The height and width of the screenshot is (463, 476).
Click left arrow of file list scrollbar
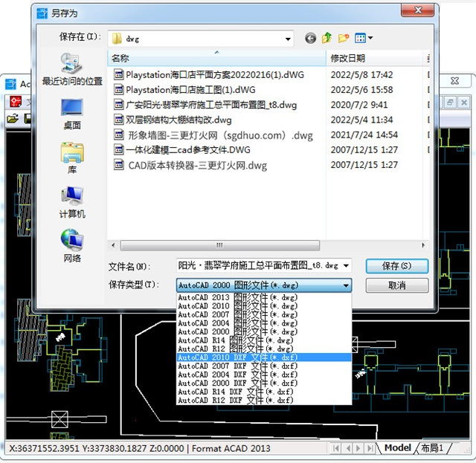[x=113, y=245]
